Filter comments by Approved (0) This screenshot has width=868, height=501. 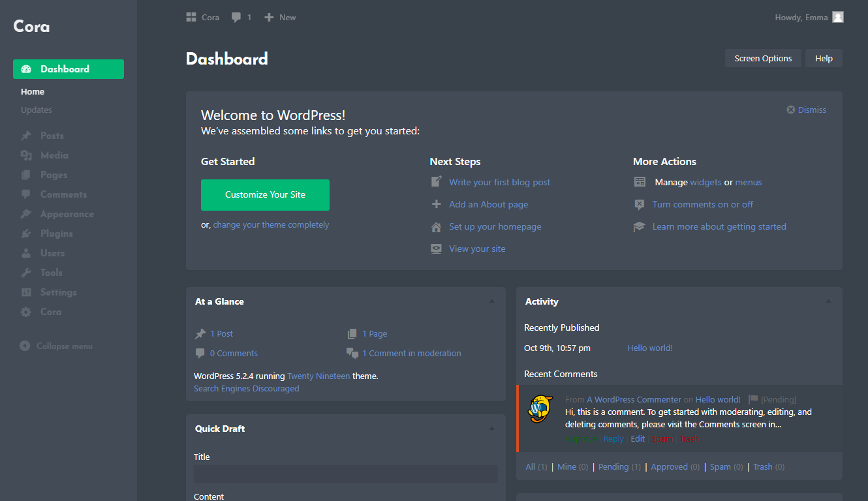675,467
